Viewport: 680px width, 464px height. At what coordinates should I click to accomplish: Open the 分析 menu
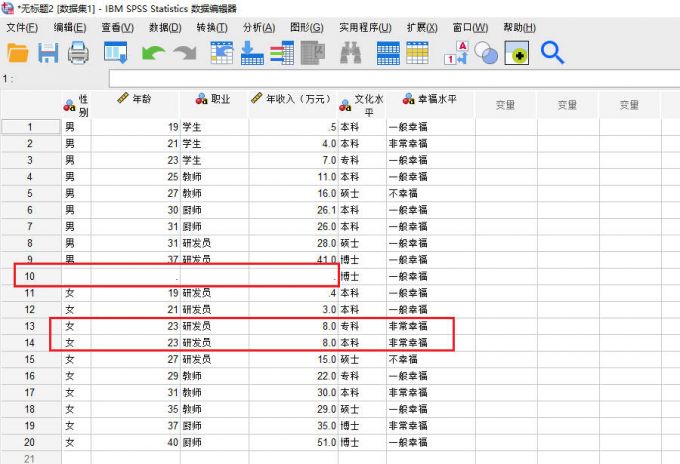tap(259, 28)
